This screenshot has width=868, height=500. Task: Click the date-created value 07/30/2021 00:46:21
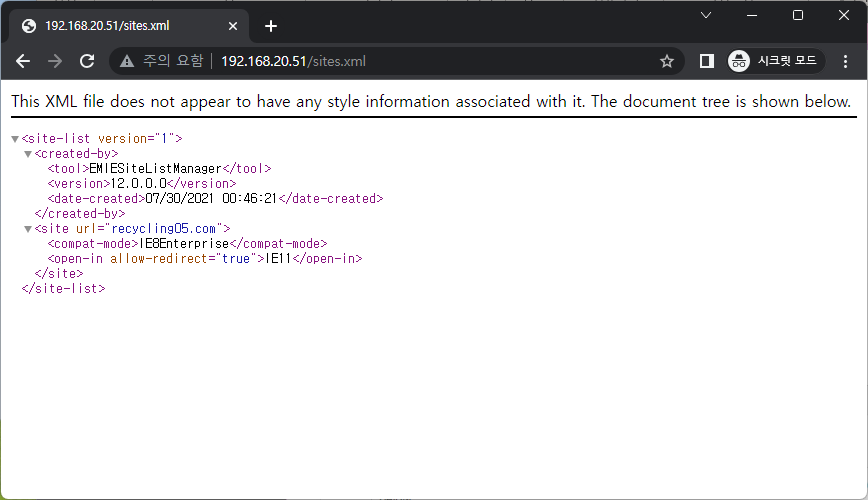point(211,198)
